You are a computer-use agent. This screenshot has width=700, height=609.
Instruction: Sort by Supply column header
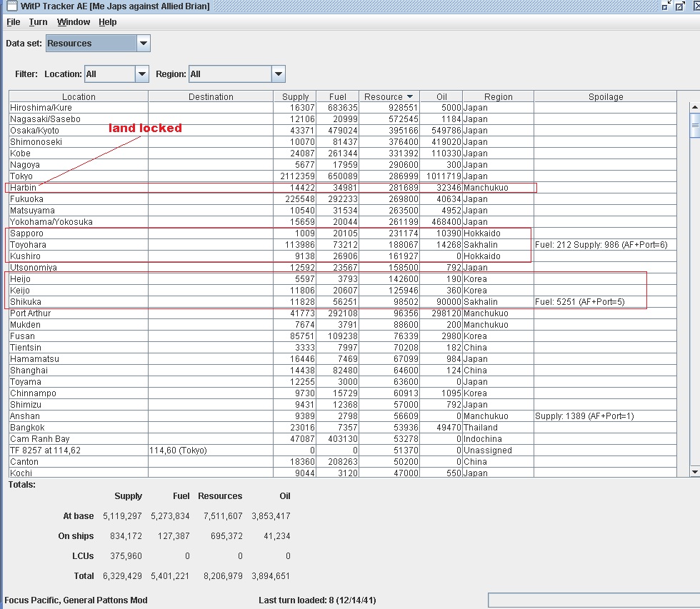pyautogui.click(x=295, y=96)
